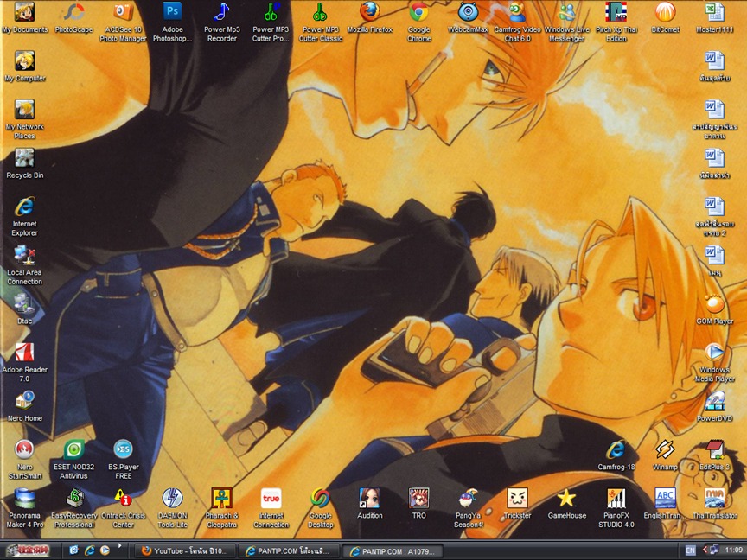Select the Windows Media Player desktop icon
Screen dimensions: 747x560
tap(714, 362)
